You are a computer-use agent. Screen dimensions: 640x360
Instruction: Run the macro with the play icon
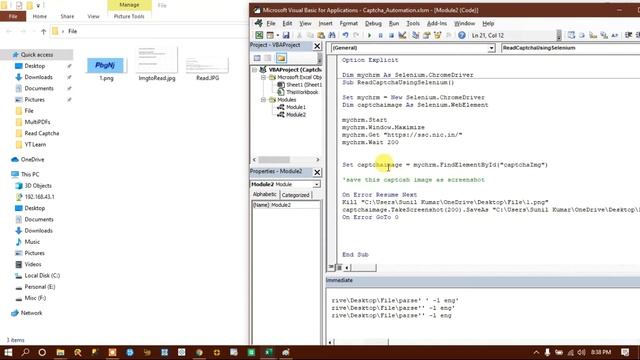point(369,36)
